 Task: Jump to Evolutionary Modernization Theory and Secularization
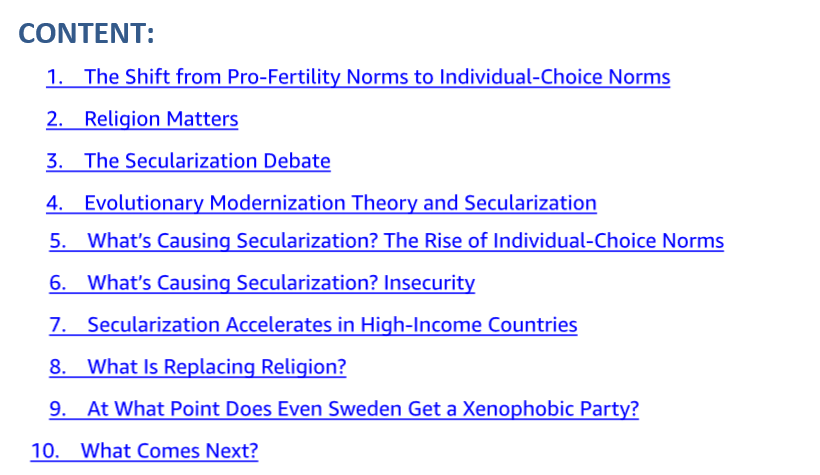[340, 203]
